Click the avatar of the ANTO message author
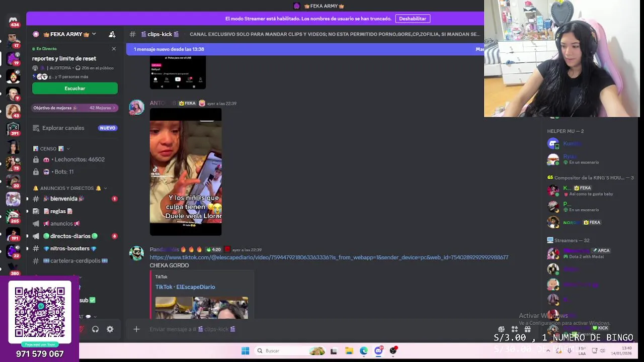The width and height of the screenshot is (644, 362). click(x=136, y=107)
